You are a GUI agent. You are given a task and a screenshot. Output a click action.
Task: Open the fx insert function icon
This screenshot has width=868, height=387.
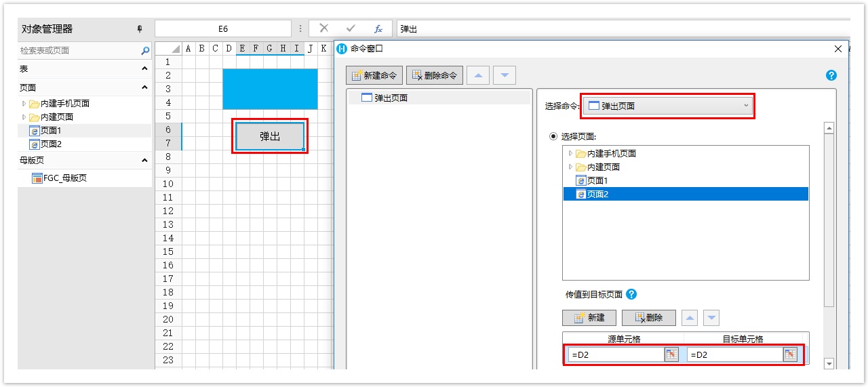tap(378, 28)
